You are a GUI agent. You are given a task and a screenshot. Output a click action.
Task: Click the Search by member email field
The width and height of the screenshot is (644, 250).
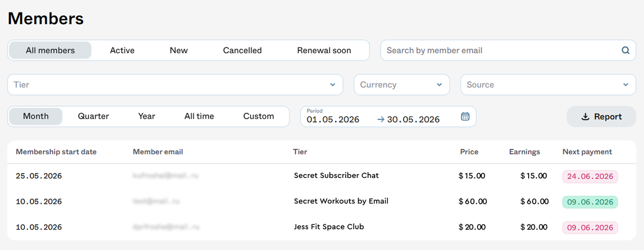tap(508, 51)
